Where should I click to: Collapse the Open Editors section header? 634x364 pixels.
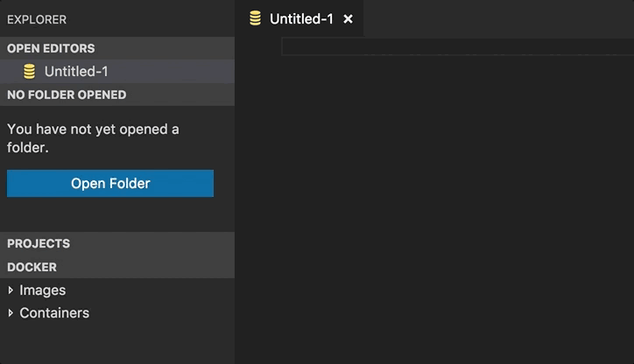[x=117, y=48]
